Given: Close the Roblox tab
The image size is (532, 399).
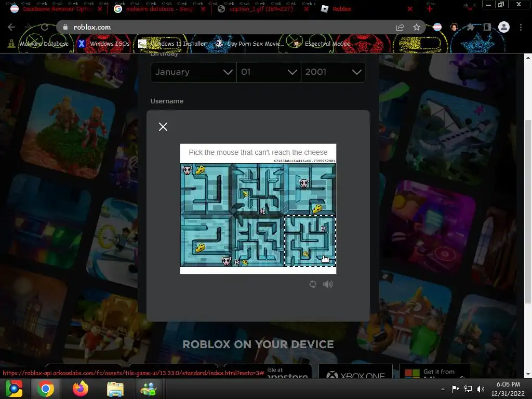Looking at the screenshot, I should click(410, 9).
